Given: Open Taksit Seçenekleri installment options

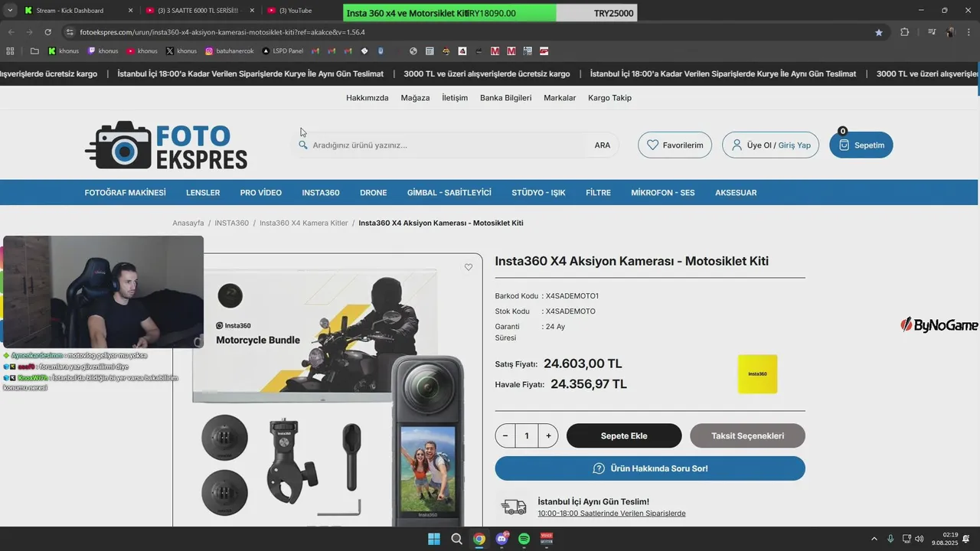Looking at the screenshot, I should (x=747, y=436).
